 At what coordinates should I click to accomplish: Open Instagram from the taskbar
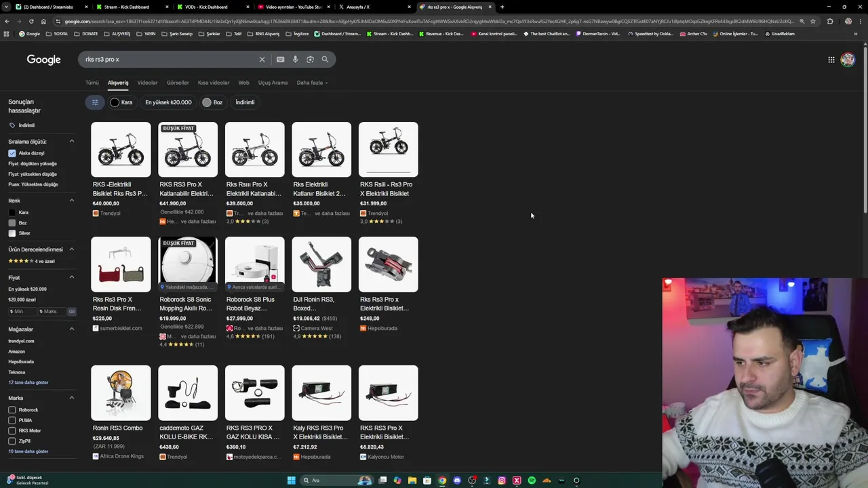coord(502,481)
